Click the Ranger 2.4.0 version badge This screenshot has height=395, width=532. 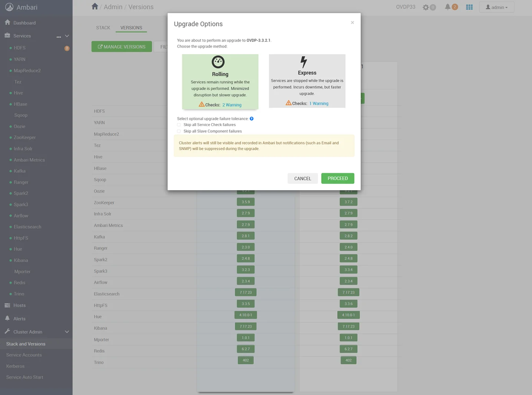pyautogui.click(x=349, y=247)
